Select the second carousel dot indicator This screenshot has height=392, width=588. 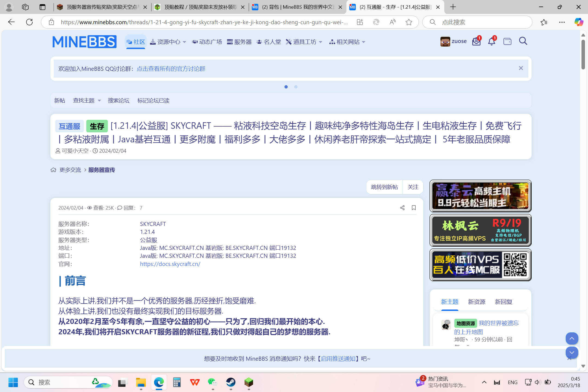(x=296, y=87)
